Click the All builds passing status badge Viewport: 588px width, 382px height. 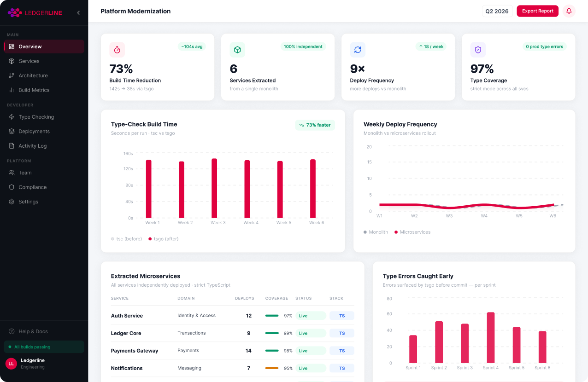44,347
